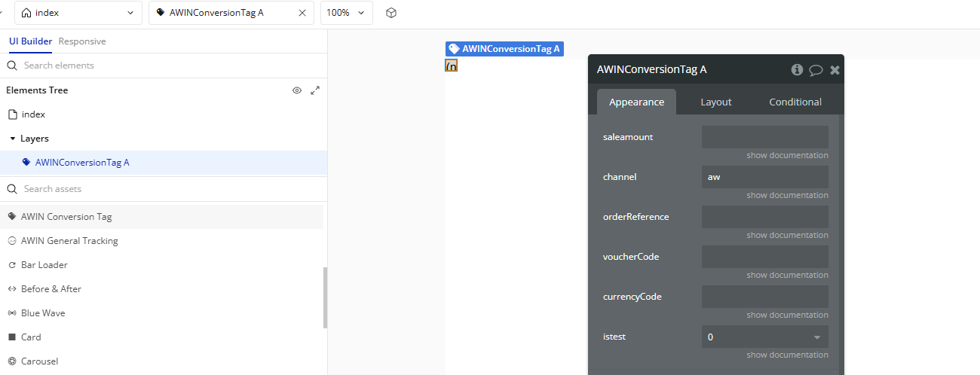This screenshot has width=980, height=375.
Task: Click the channel field containing aw
Action: coord(765,177)
